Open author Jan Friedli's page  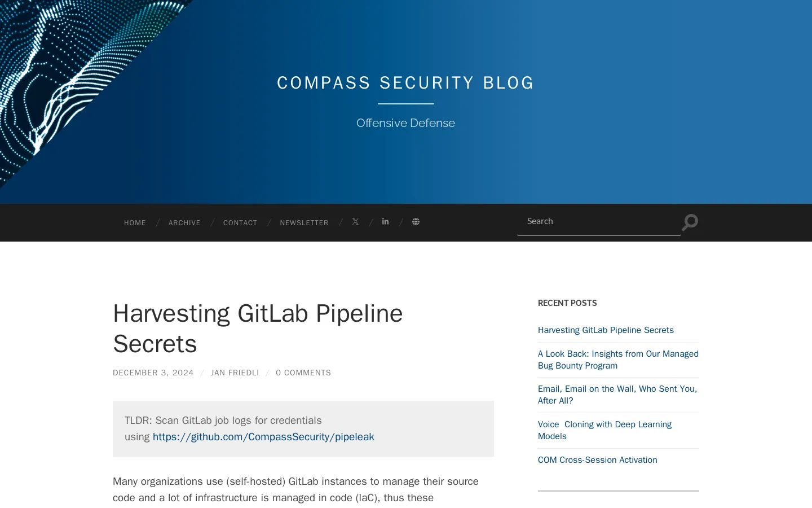tap(235, 373)
